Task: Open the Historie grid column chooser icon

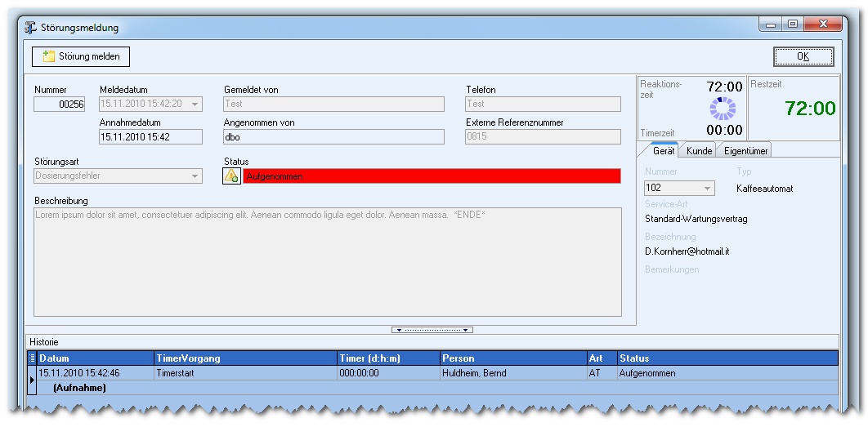Action: pos(32,358)
